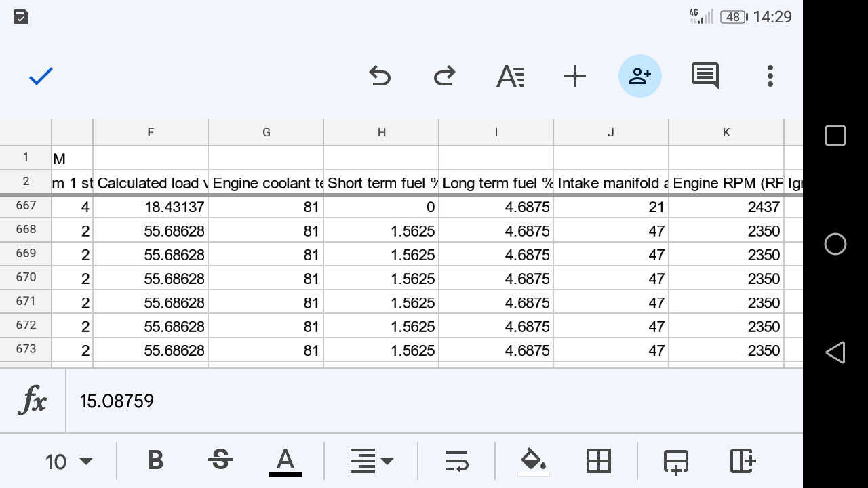The image size is (868, 488).
Task: Tap the fx function icon
Action: point(33,401)
